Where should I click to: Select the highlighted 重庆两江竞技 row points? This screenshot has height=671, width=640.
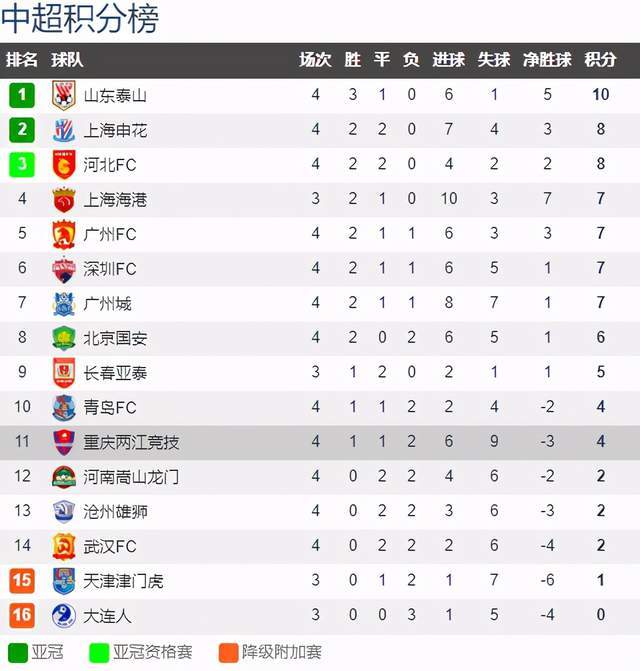point(601,442)
